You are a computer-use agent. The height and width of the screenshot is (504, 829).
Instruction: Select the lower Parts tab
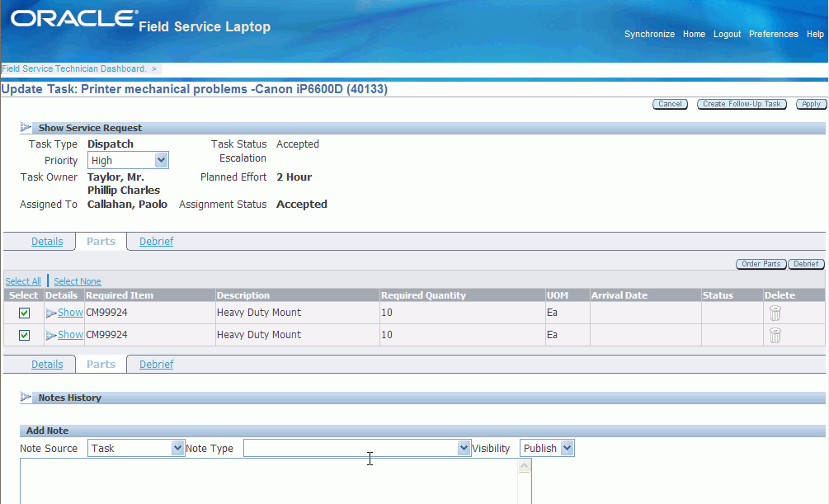[x=101, y=365]
